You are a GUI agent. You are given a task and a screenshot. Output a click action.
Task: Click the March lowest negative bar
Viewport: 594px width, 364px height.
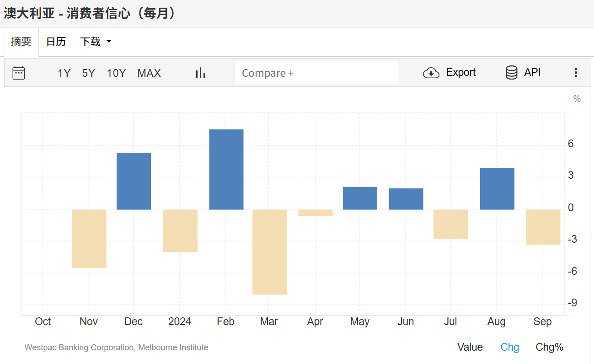(270, 252)
